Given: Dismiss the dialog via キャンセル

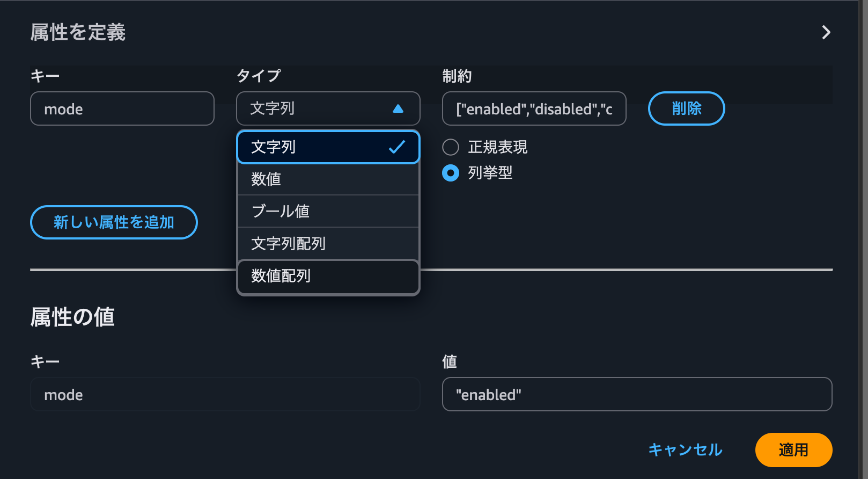Looking at the screenshot, I should click(685, 450).
